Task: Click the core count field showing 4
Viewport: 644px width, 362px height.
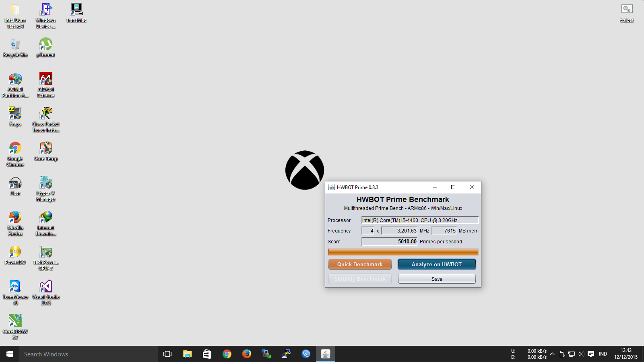Action: [368, 231]
